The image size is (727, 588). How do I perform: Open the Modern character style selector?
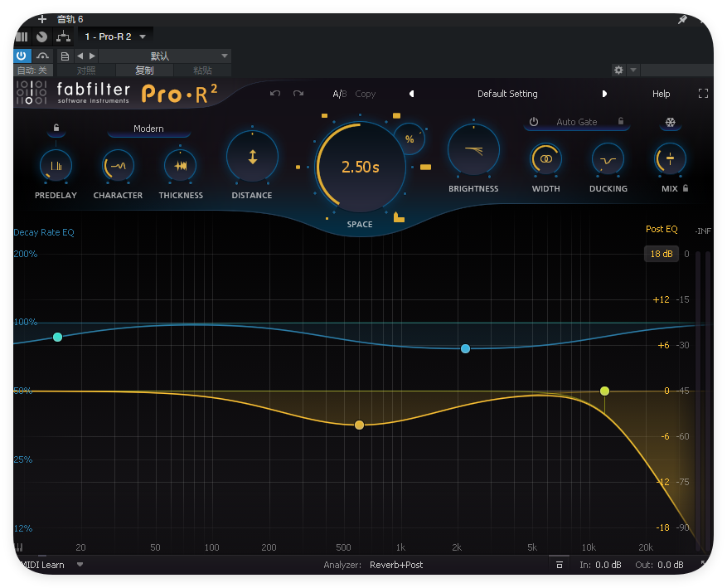point(148,129)
